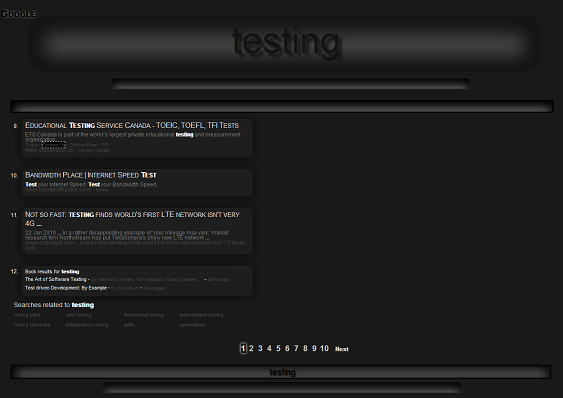Go to results page 3
This screenshot has height=398, width=563.
(x=260, y=348)
